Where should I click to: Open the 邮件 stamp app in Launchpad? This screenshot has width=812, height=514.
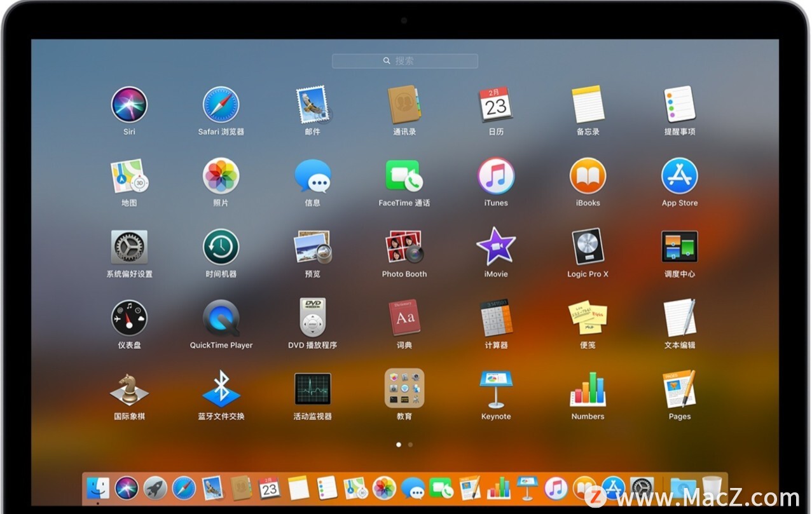312,105
